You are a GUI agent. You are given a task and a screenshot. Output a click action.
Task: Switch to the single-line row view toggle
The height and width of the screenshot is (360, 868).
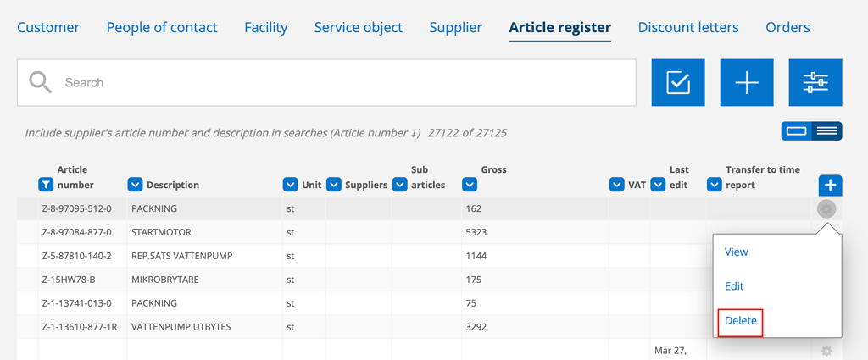[797, 131]
